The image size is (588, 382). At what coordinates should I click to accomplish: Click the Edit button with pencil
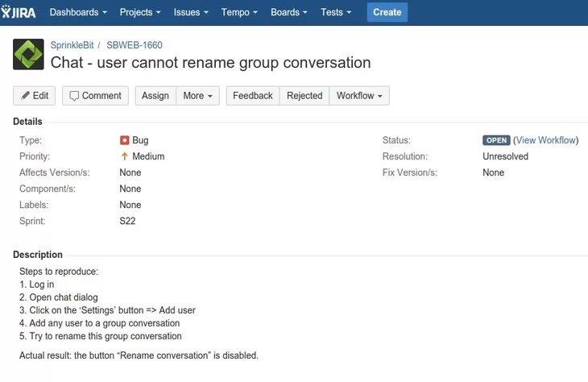click(35, 95)
